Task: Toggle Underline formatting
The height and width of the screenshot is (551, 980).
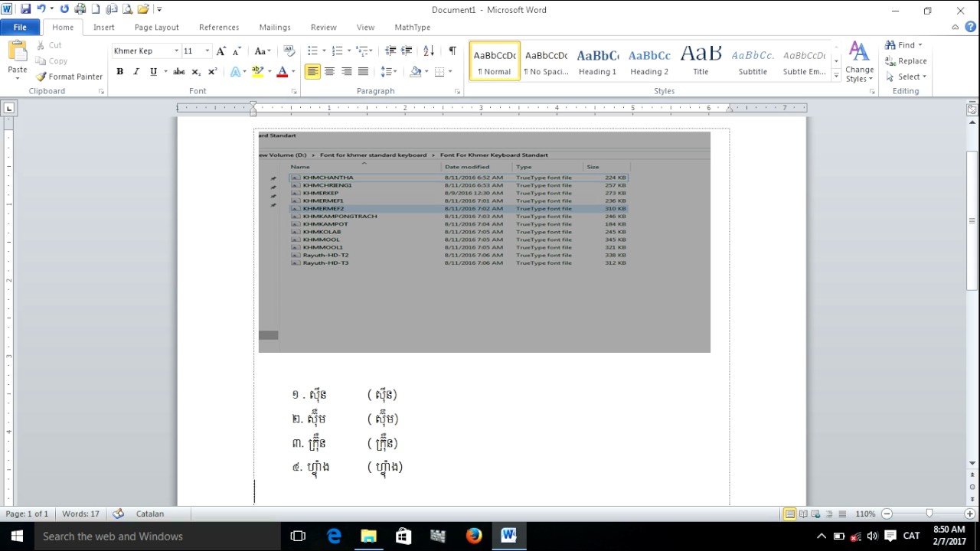Action: coord(153,71)
